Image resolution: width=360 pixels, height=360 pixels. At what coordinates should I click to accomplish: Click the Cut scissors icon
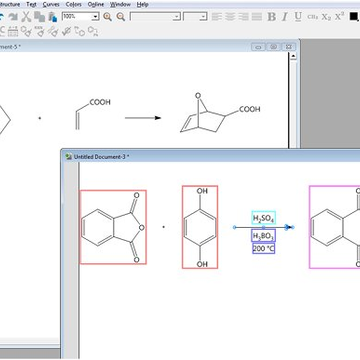pos(26,17)
